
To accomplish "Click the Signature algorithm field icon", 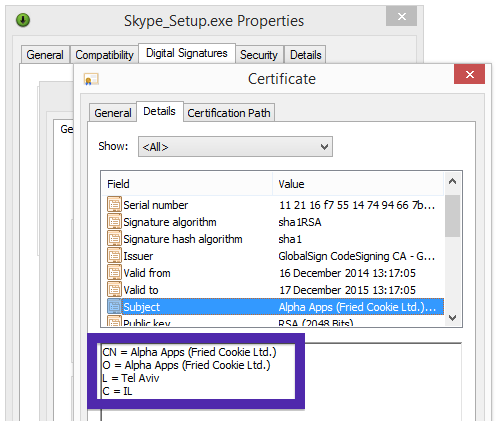I will point(114,221).
